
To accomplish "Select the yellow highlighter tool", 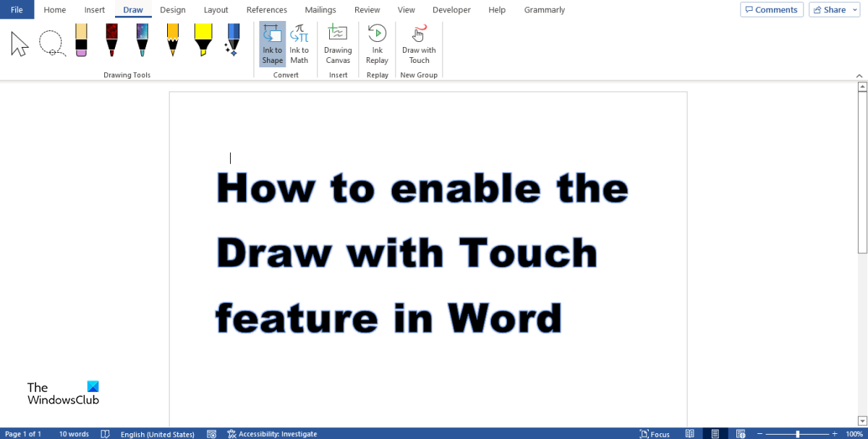I will click(x=203, y=42).
